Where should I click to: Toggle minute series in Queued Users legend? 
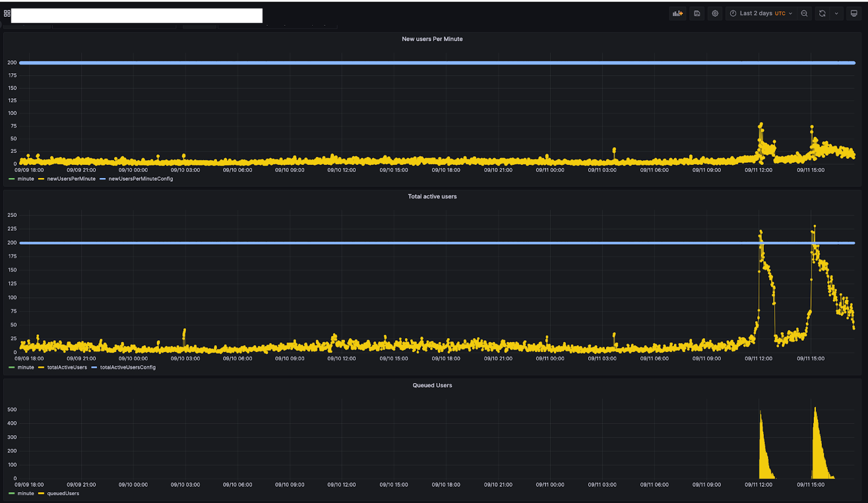tap(25, 493)
